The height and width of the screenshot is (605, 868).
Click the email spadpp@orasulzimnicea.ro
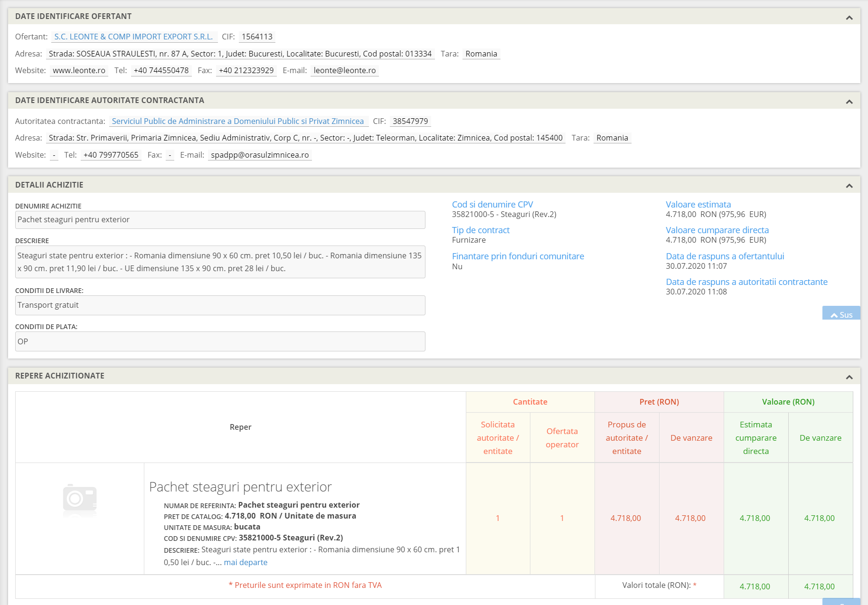(260, 155)
